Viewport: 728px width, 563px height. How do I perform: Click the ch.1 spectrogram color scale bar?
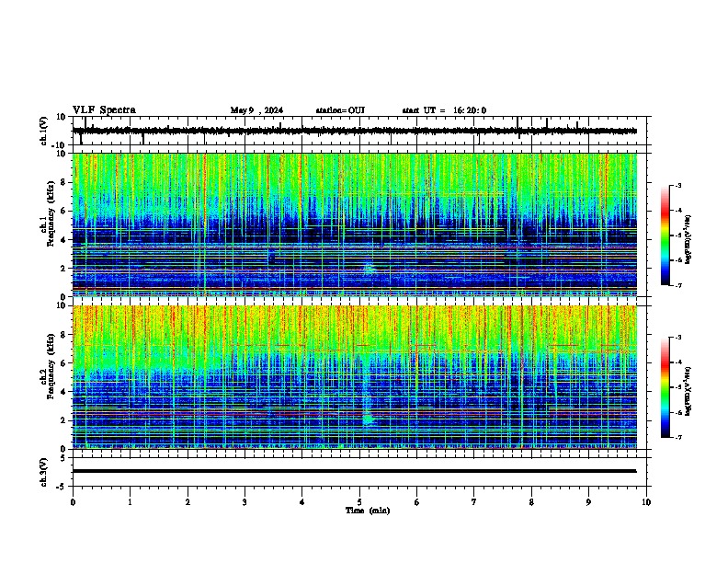[665, 236]
